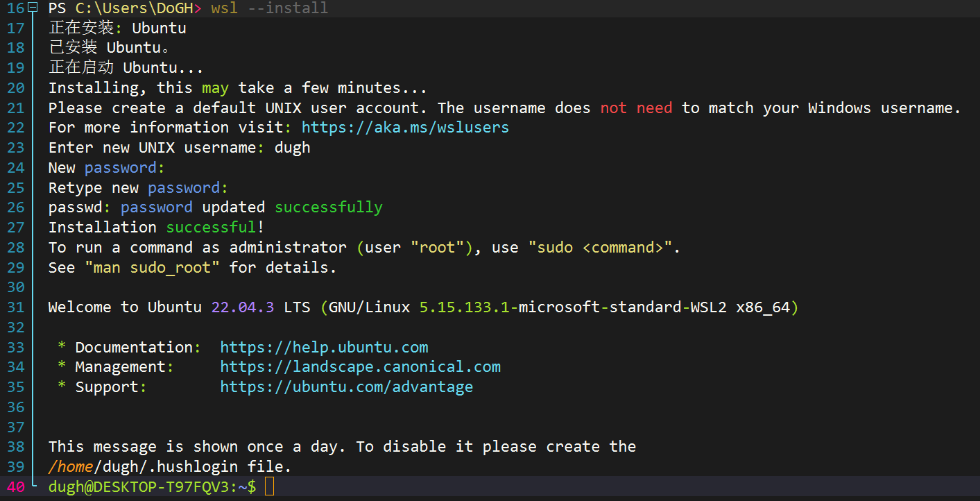Click the '已安装 Ubuntu。' line
The height and width of the screenshot is (501, 980).
tap(110, 48)
